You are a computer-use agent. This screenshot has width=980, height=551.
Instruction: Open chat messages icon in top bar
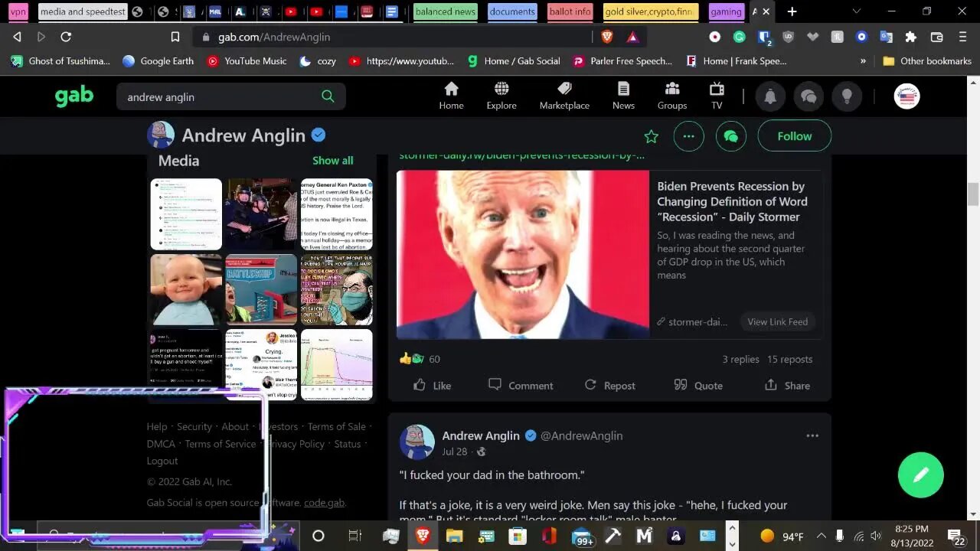click(808, 96)
